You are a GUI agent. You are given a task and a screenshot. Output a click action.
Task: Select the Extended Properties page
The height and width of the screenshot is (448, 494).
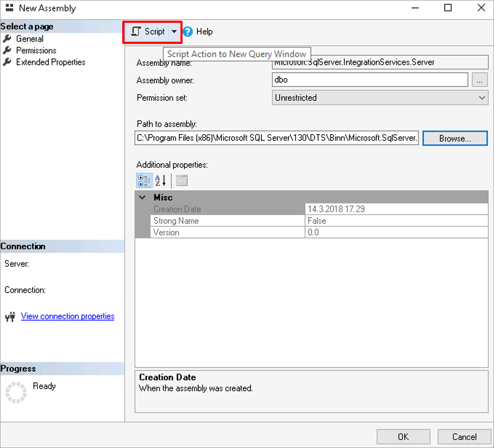(x=51, y=62)
